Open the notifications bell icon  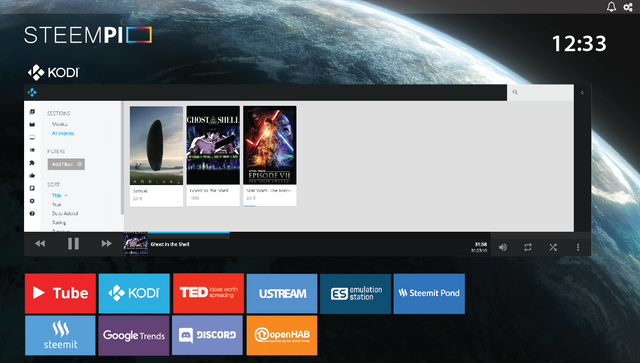pos(611,7)
